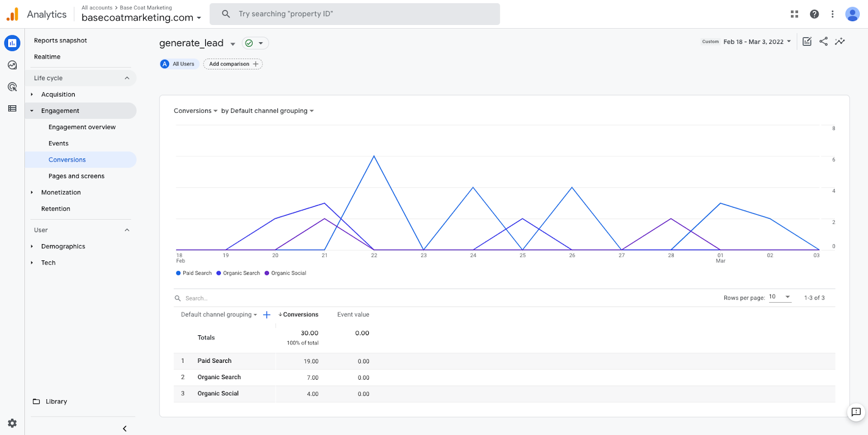Click the All accounts breadcrumb link
Viewport: 868px width, 435px height.
click(97, 8)
